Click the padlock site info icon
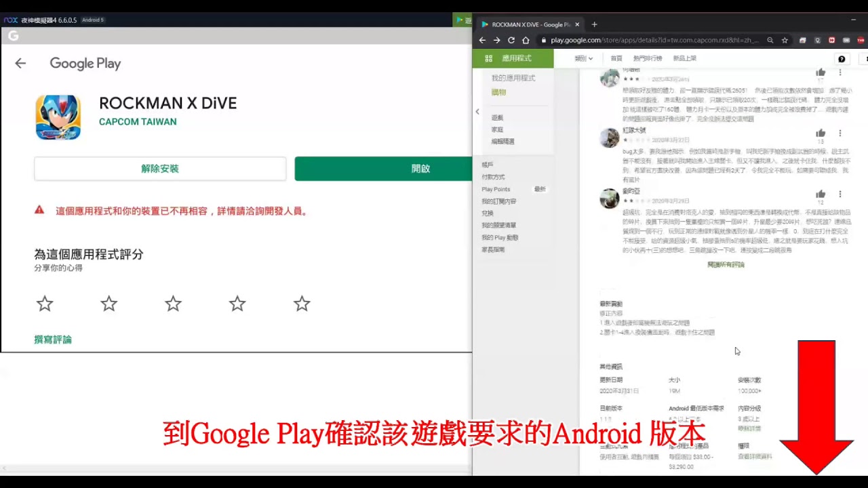This screenshot has width=868, height=488. [x=543, y=40]
